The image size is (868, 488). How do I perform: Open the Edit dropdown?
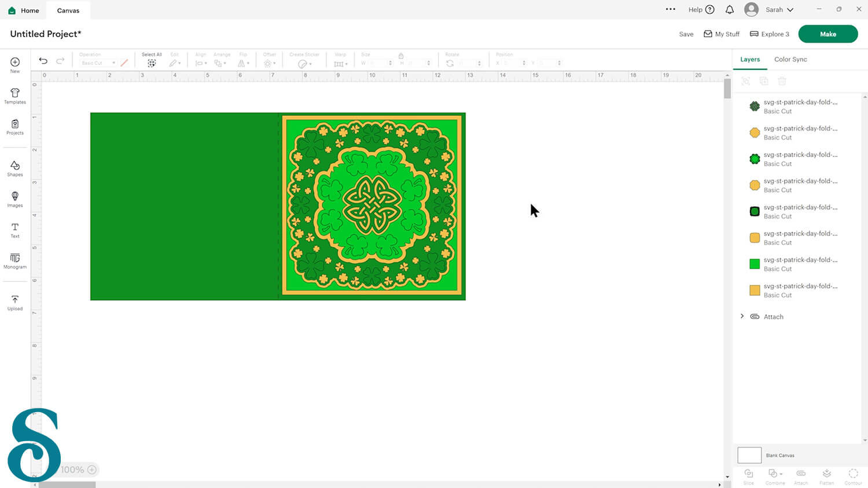175,63
